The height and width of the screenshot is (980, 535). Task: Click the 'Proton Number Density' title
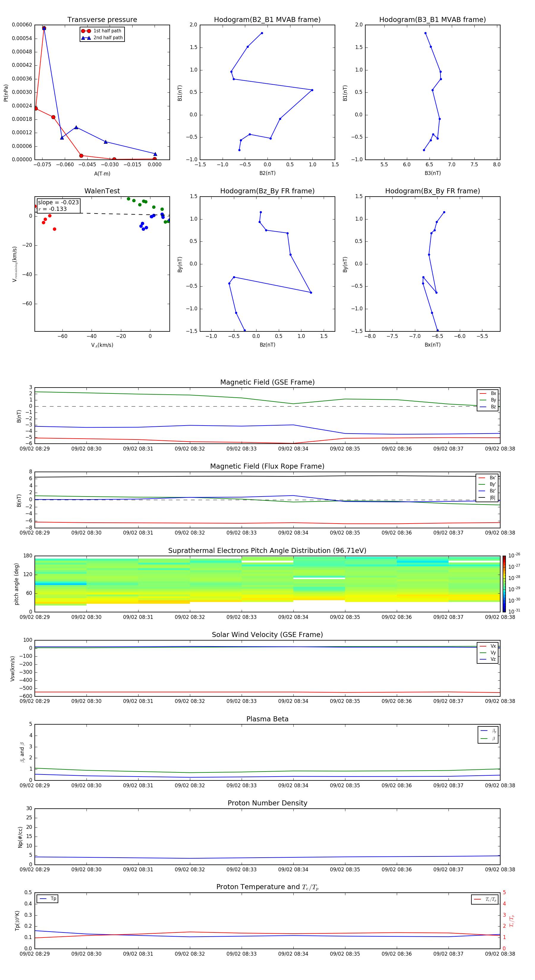click(267, 803)
